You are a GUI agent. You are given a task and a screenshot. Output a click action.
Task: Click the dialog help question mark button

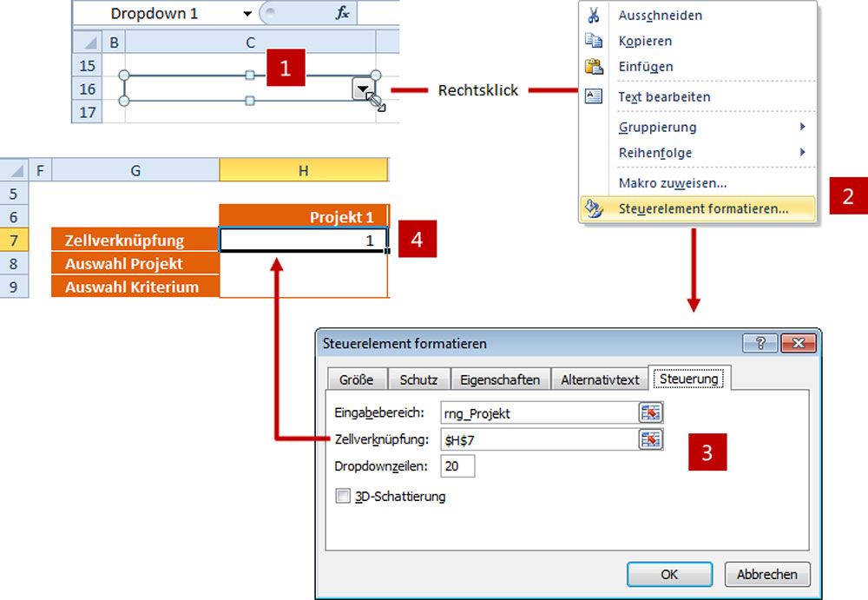pos(759,343)
